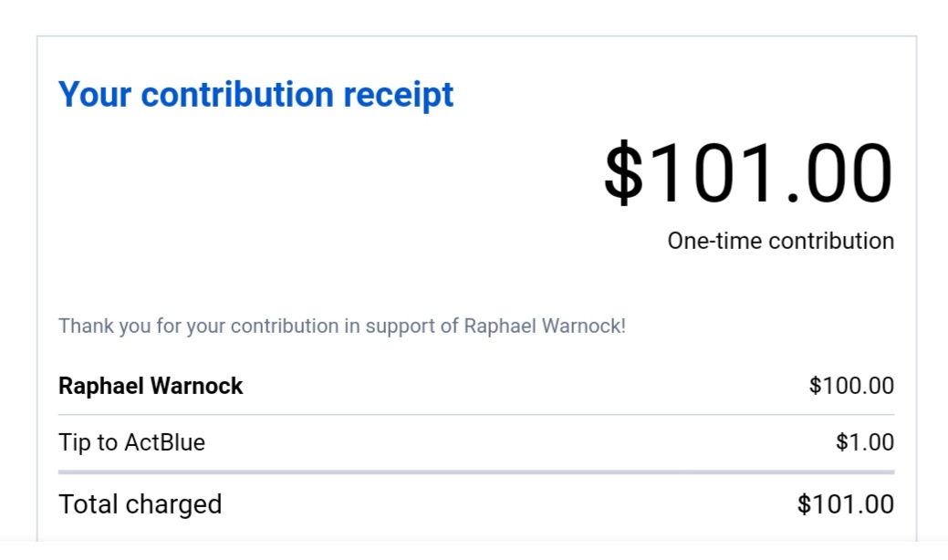Viewport: 948px width, 560px height.
Task: Click the word 'contribution' in the blue heading
Action: click(x=237, y=95)
